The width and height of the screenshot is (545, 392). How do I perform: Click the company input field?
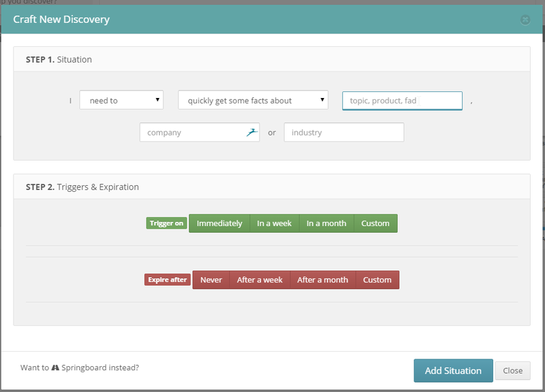pos(200,132)
